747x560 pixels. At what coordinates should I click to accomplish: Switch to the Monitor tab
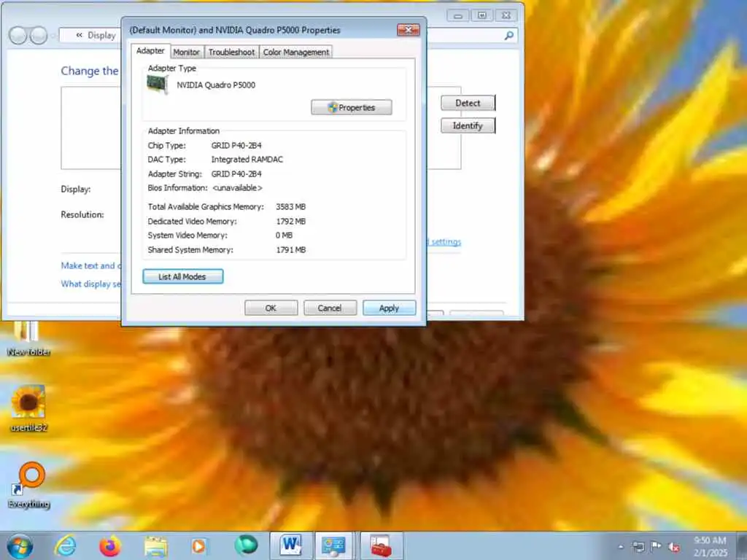[186, 52]
